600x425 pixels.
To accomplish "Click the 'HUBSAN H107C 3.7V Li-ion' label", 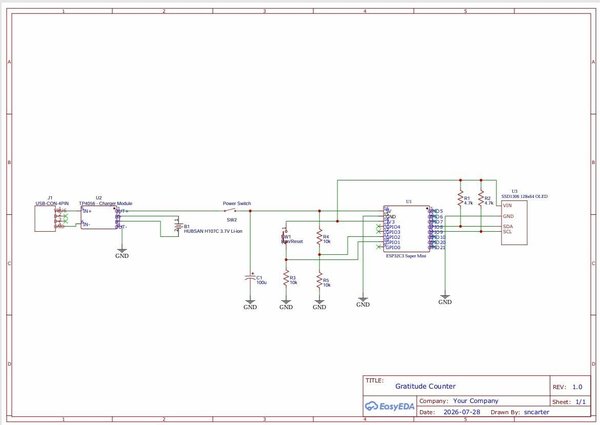I will [213, 231].
